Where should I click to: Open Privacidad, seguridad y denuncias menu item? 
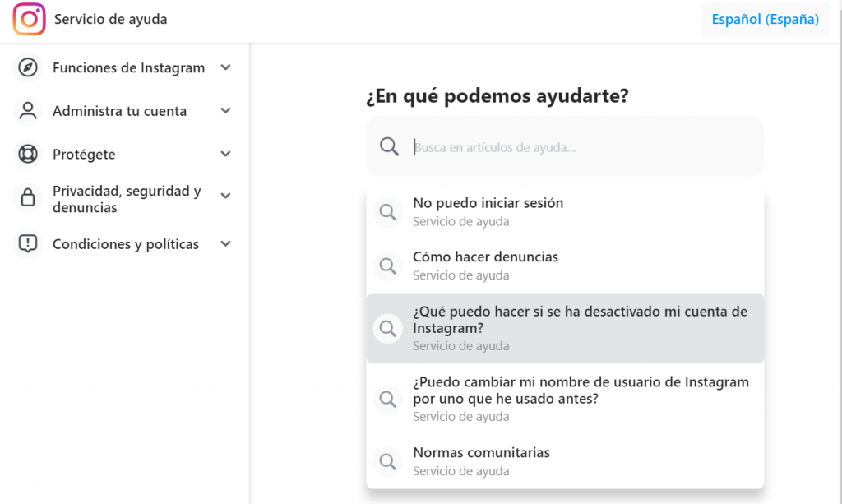click(x=125, y=199)
